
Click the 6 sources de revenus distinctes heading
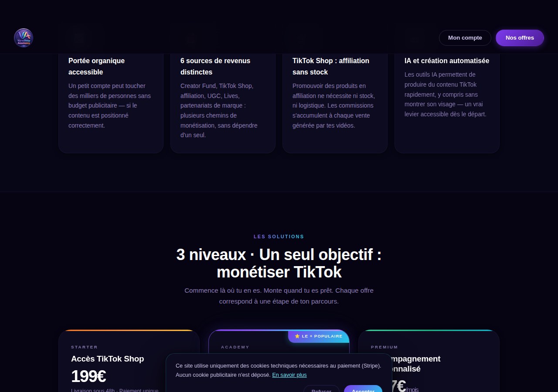[215, 66]
